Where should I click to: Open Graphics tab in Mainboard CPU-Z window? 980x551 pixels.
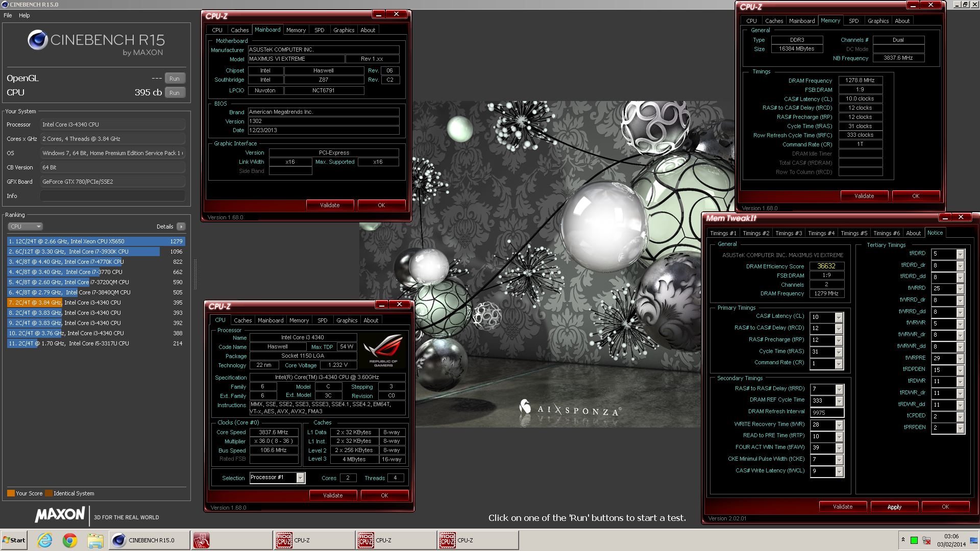click(344, 30)
